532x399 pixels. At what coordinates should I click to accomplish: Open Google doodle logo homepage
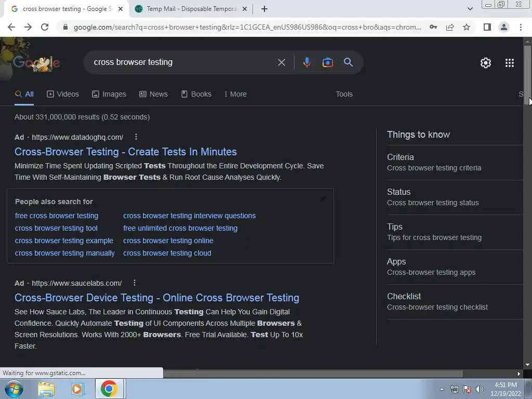click(x=36, y=63)
